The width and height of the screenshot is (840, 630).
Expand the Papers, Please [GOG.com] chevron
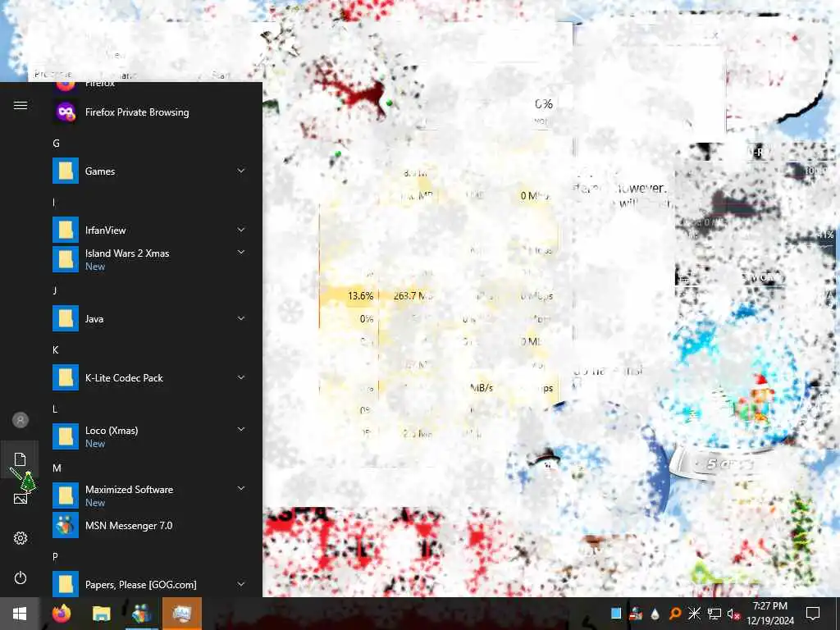241,584
